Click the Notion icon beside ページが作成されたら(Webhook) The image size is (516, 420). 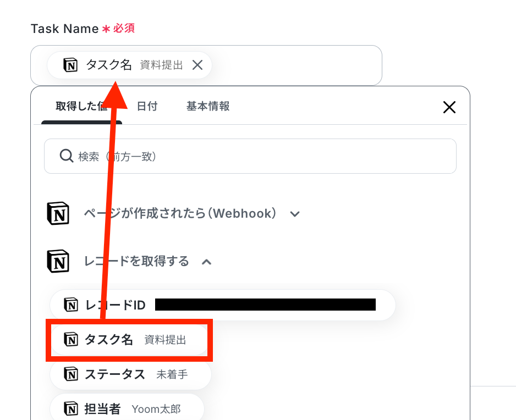pyautogui.click(x=58, y=213)
